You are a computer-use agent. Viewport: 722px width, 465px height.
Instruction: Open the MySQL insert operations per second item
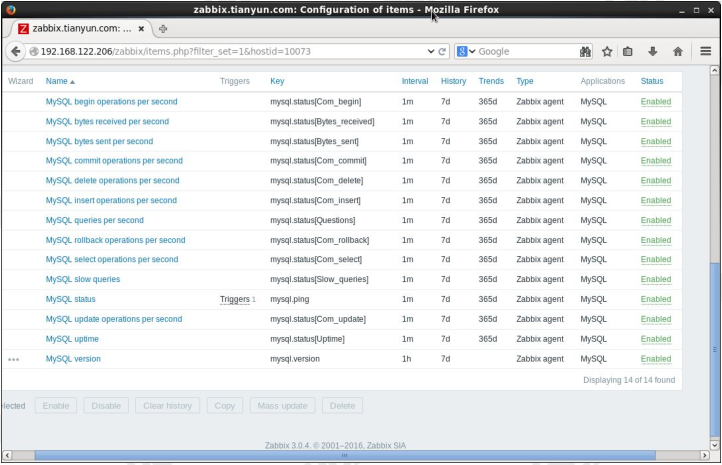tap(111, 200)
